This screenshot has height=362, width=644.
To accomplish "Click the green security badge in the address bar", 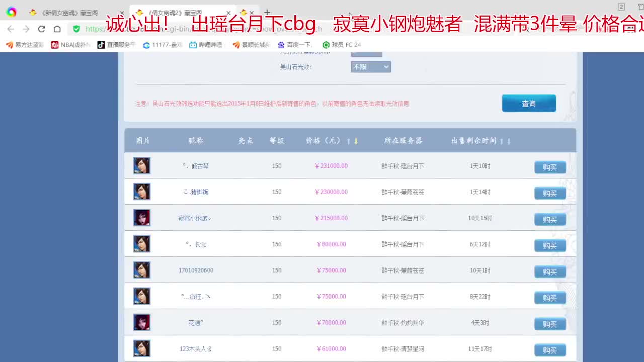I will 76,29.
